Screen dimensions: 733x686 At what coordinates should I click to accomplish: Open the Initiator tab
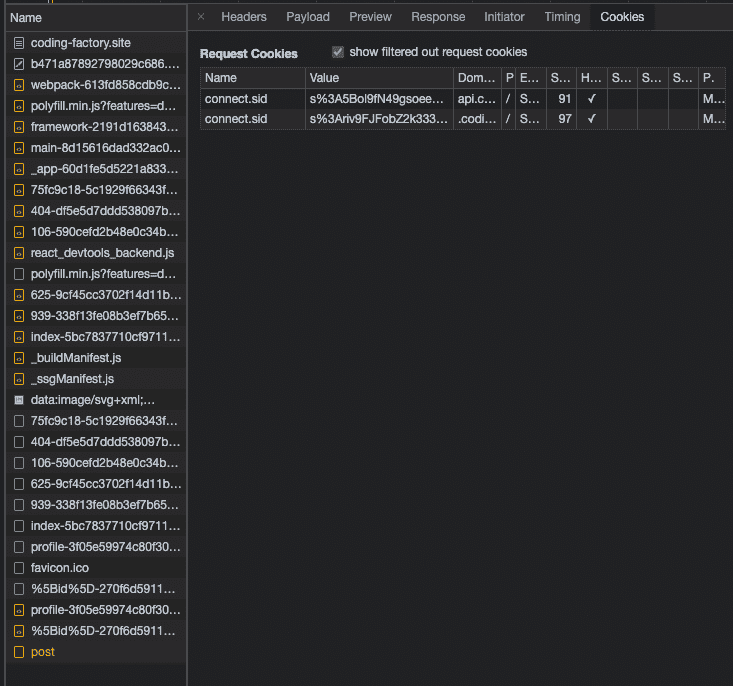click(x=504, y=17)
